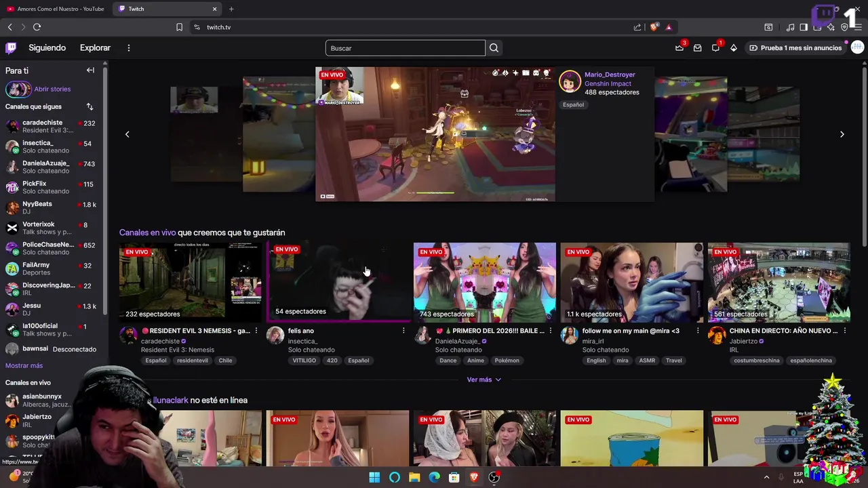Screen dimensions: 868x488
Task: Sort followed channels with the arrows icon
Action: pyautogui.click(x=90, y=106)
